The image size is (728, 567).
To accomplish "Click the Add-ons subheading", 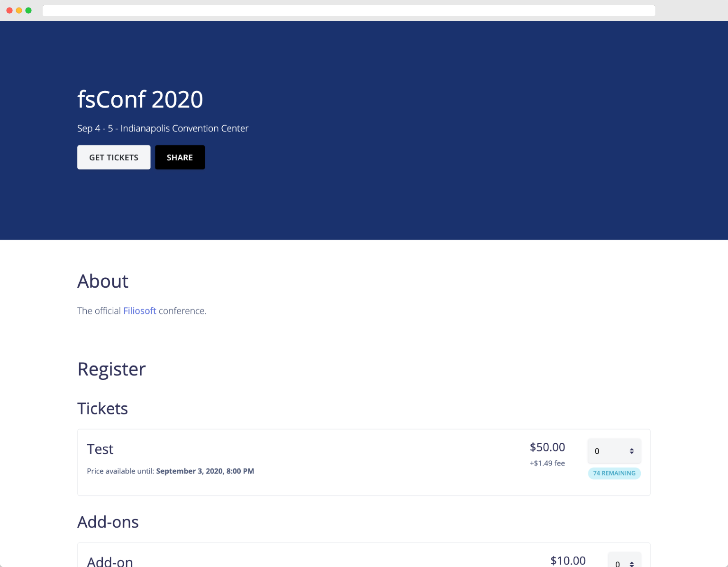I will point(108,522).
